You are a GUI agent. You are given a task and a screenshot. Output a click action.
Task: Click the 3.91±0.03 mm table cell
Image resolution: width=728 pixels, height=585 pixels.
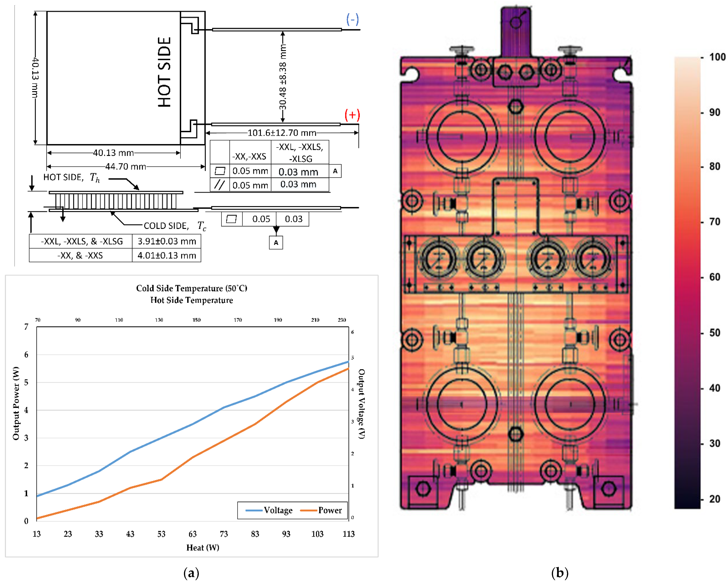click(x=167, y=241)
